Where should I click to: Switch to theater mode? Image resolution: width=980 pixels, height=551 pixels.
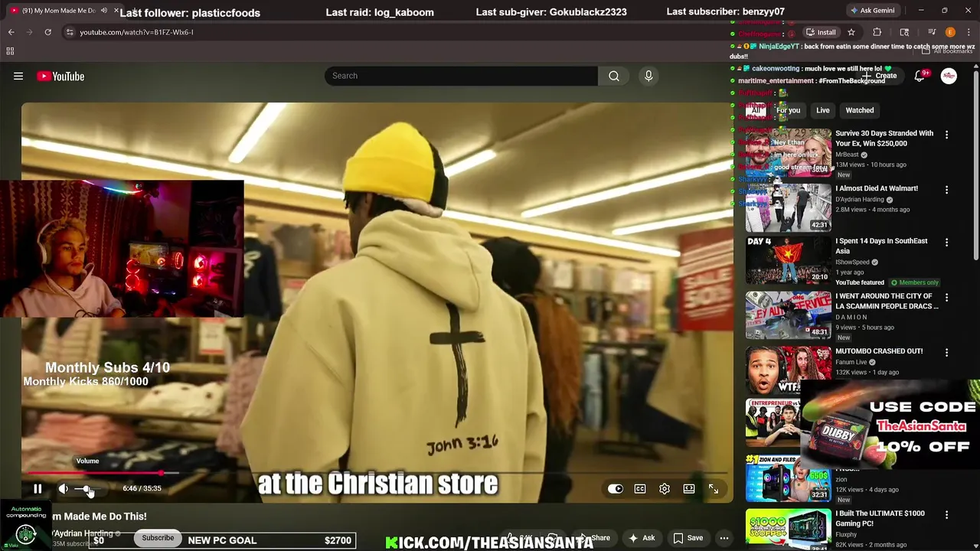[x=689, y=489]
